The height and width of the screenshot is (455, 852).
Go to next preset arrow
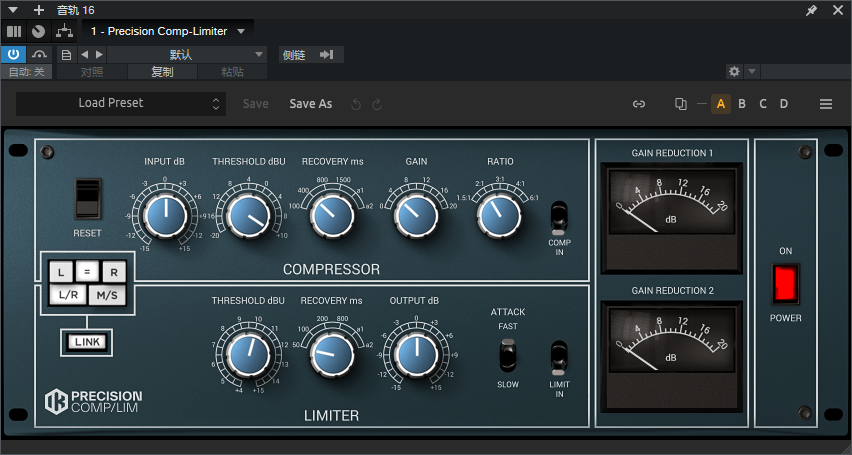[99, 55]
